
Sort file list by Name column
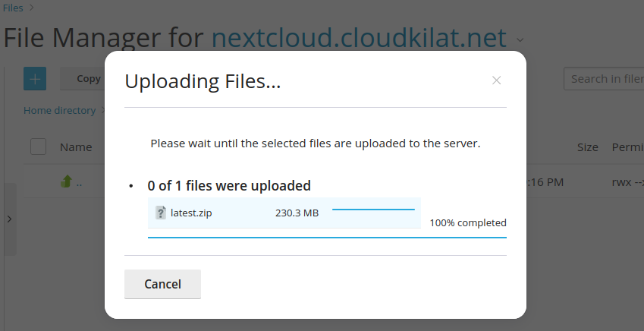point(76,147)
